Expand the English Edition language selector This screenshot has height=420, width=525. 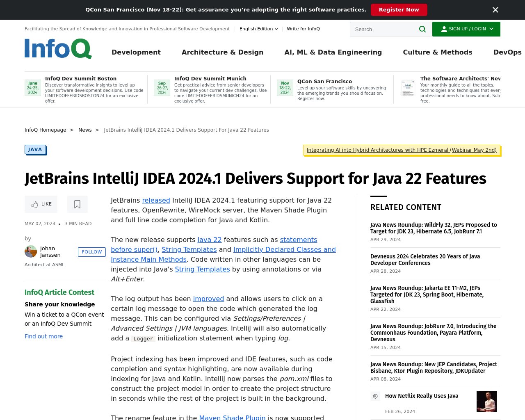pos(258,29)
